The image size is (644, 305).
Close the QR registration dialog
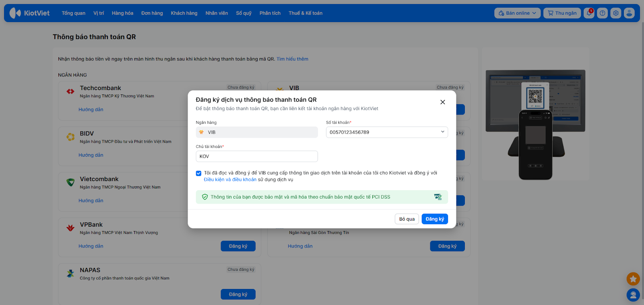coord(443,102)
